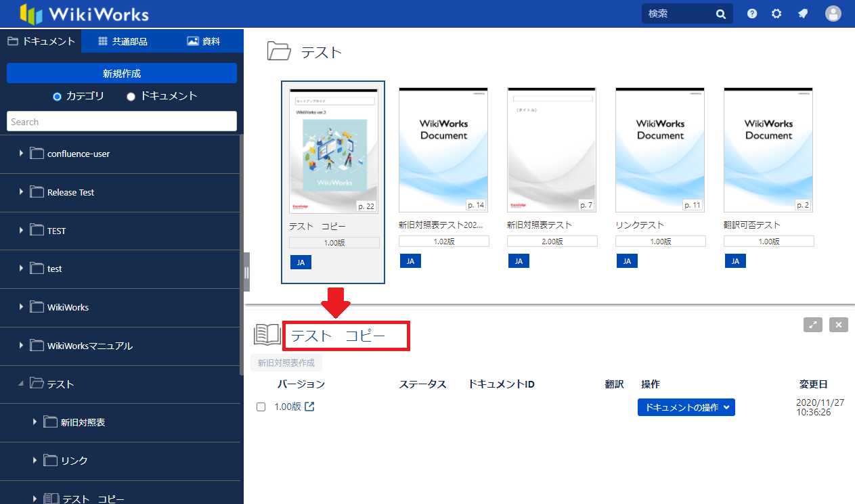The height and width of the screenshot is (504, 855).
Task: Switch to the 共通部品 tab
Action: point(122,41)
